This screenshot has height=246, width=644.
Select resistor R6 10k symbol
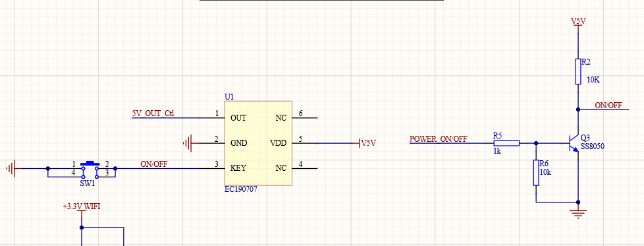point(536,173)
